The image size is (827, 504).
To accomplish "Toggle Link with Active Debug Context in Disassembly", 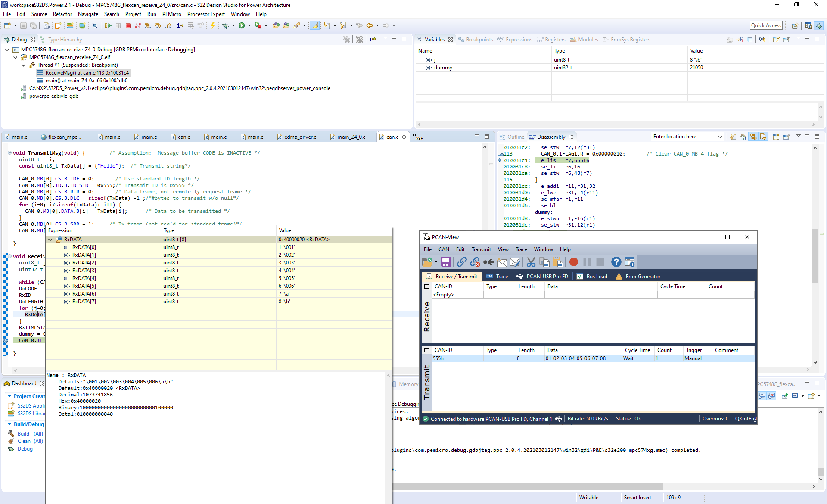I will [x=753, y=137].
